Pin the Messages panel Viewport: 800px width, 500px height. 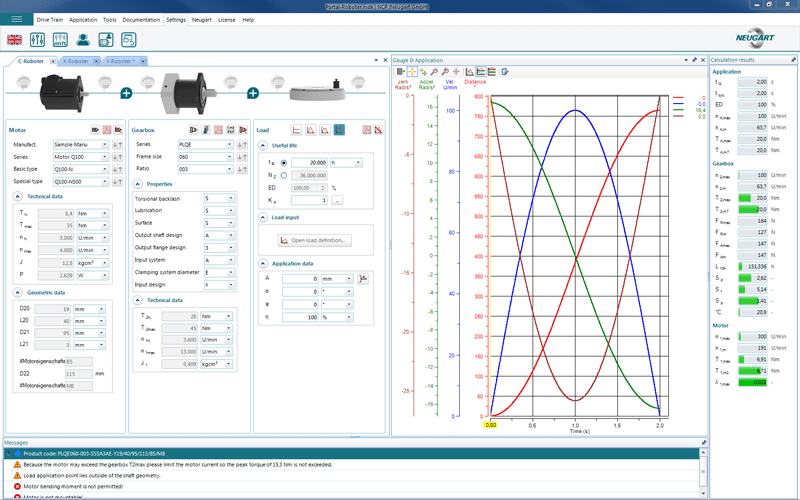pos(704,442)
